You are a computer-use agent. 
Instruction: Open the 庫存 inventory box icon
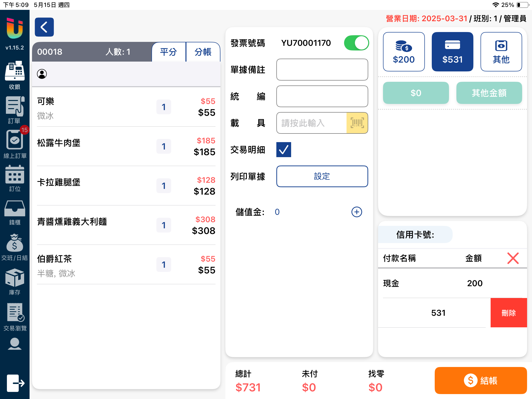(x=15, y=278)
